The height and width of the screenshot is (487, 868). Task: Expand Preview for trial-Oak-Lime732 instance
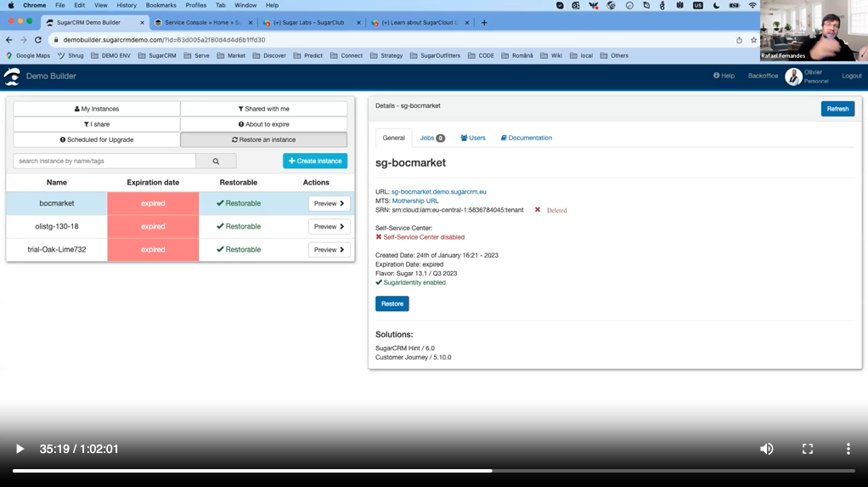tap(329, 250)
